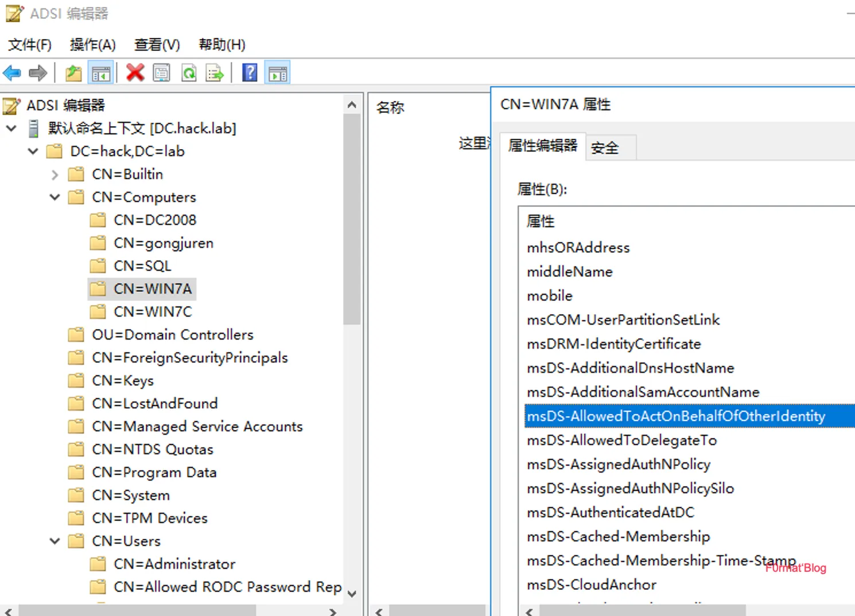Switch to the 安全 tab

(x=605, y=148)
